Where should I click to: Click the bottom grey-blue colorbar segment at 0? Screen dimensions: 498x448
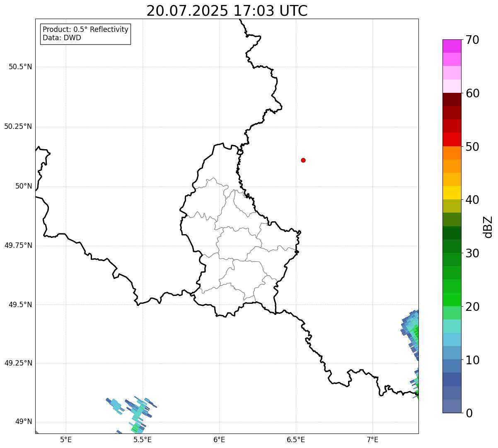click(x=452, y=406)
